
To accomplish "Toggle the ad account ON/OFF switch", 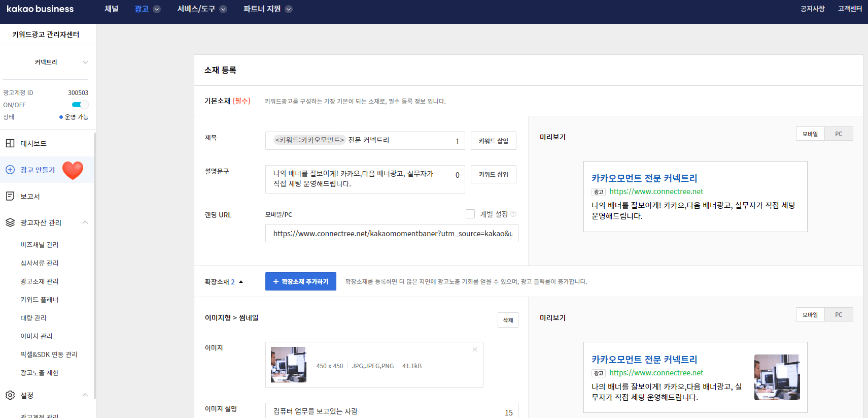I will click(x=80, y=105).
